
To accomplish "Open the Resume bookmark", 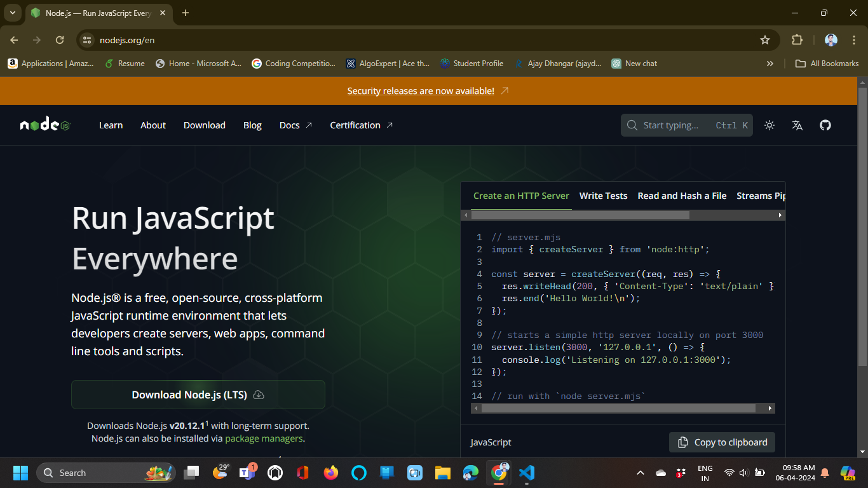I will click(125, 64).
